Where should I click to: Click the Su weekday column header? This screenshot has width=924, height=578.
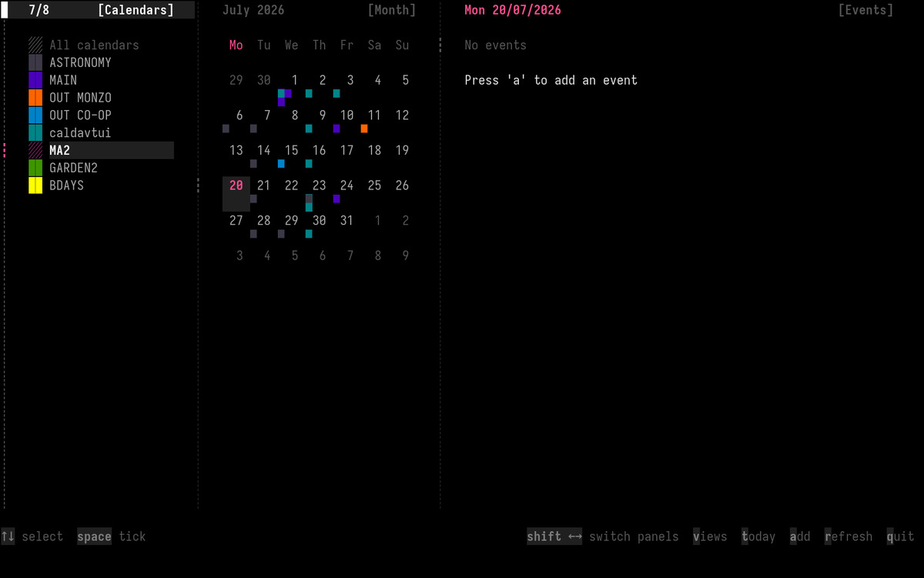[x=402, y=45]
